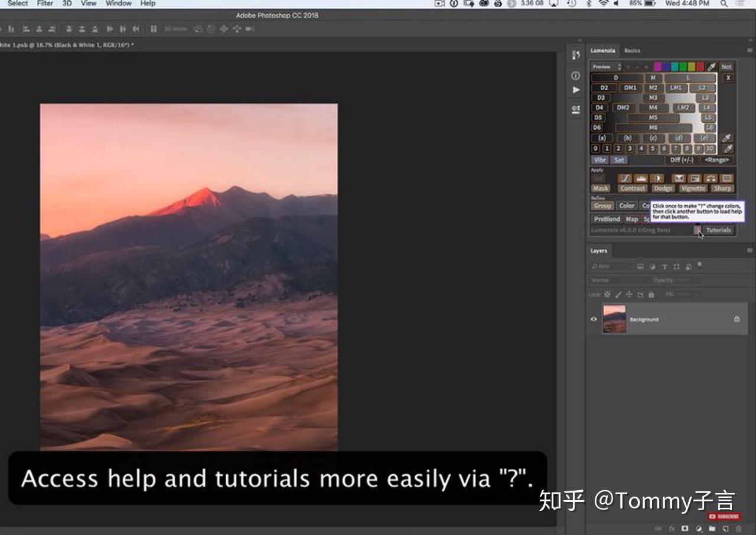Click the Mask button
756x535 pixels.
coord(601,188)
